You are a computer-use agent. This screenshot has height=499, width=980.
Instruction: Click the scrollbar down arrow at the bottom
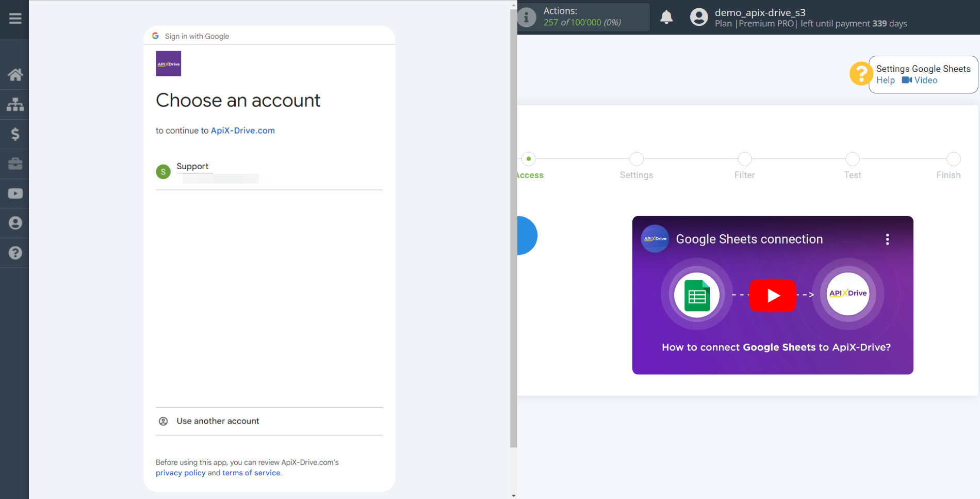click(513, 495)
